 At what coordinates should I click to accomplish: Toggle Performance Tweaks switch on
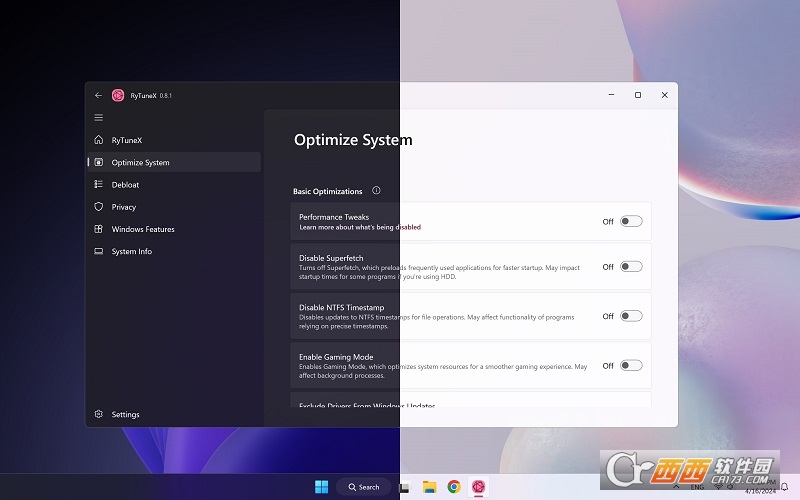tap(631, 221)
